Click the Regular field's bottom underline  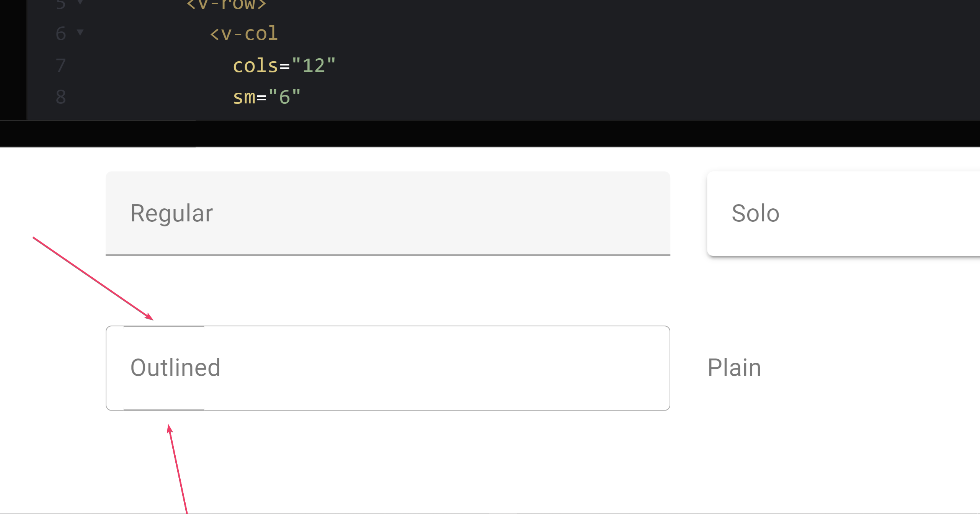pos(387,255)
